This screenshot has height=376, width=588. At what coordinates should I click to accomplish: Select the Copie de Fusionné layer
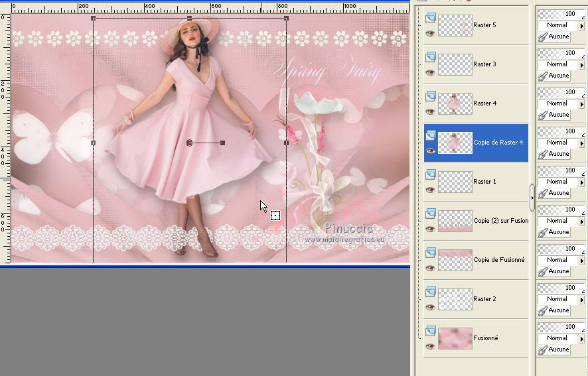coord(499,260)
